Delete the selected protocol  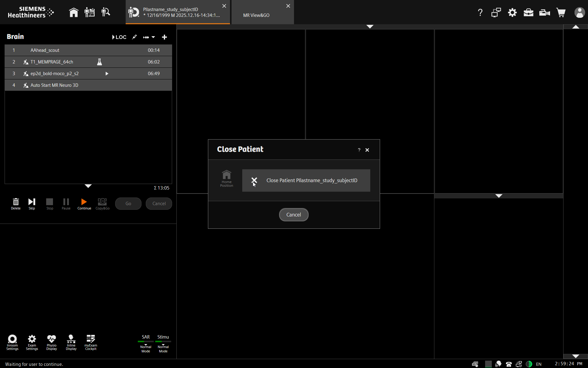(16, 204)
